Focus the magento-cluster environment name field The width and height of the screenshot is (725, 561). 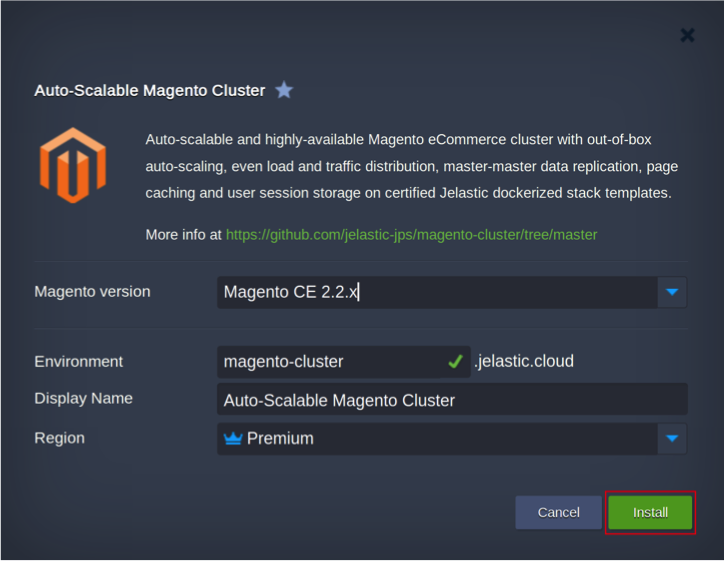click(x=330, y=362)
